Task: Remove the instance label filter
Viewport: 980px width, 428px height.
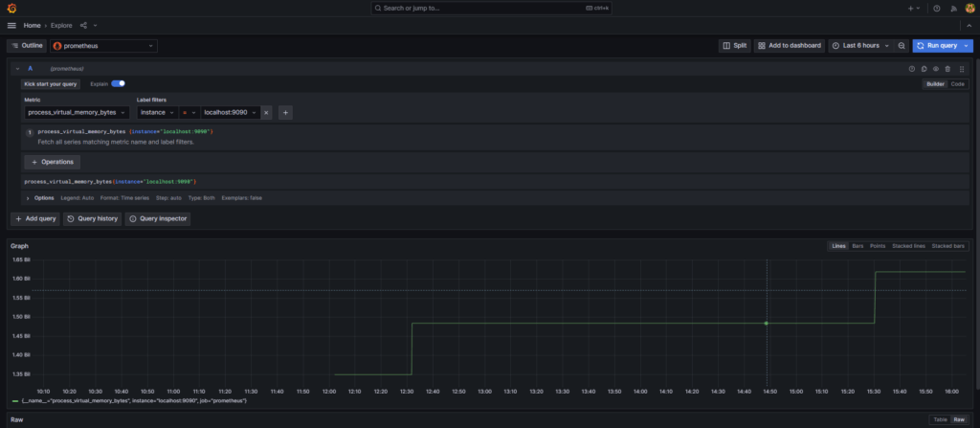Action: (266, 113)
